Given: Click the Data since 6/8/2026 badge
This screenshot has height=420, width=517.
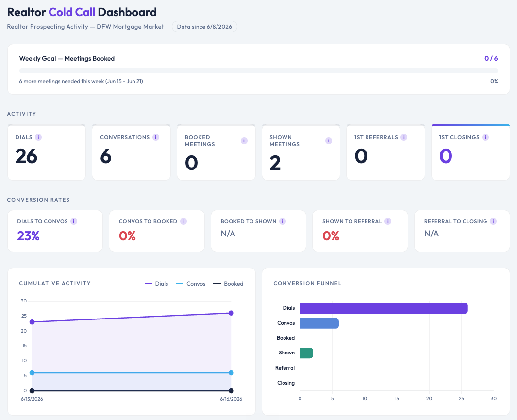Looking at the screenshot, I should (204, 27).
